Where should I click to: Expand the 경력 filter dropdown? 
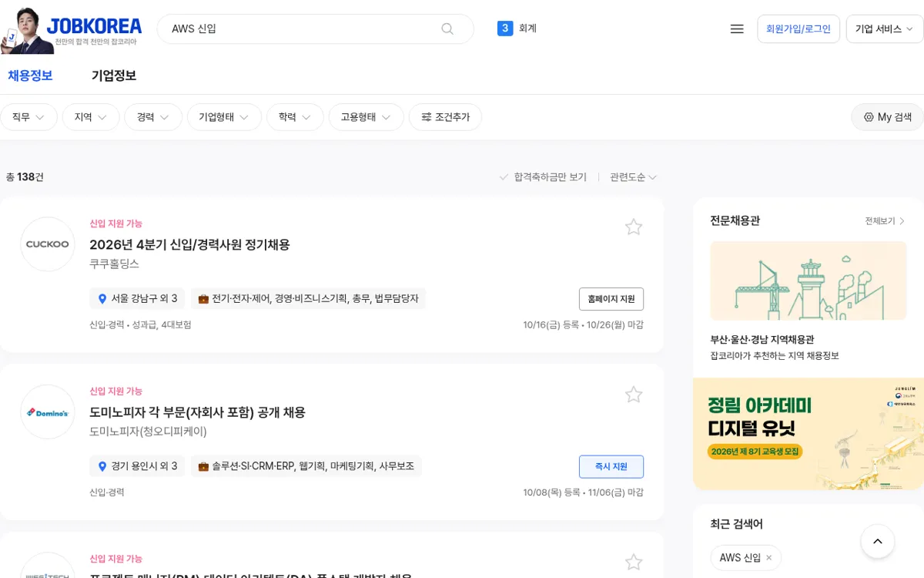[153, 117]
